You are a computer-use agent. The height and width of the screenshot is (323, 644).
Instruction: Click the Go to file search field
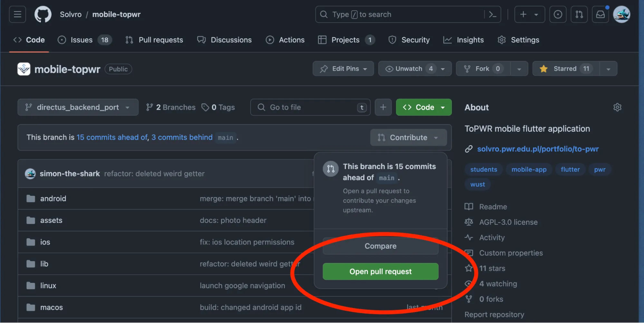coord(309,107)
